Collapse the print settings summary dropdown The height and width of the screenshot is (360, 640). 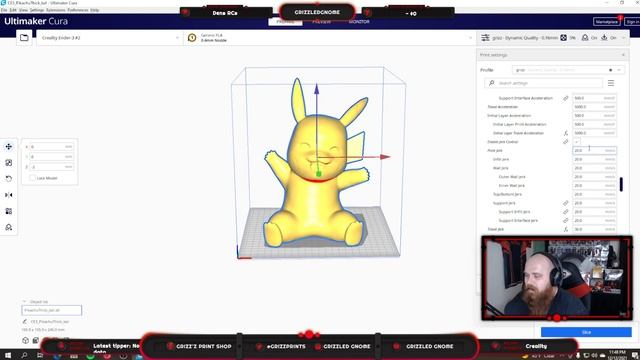[624, 38]
